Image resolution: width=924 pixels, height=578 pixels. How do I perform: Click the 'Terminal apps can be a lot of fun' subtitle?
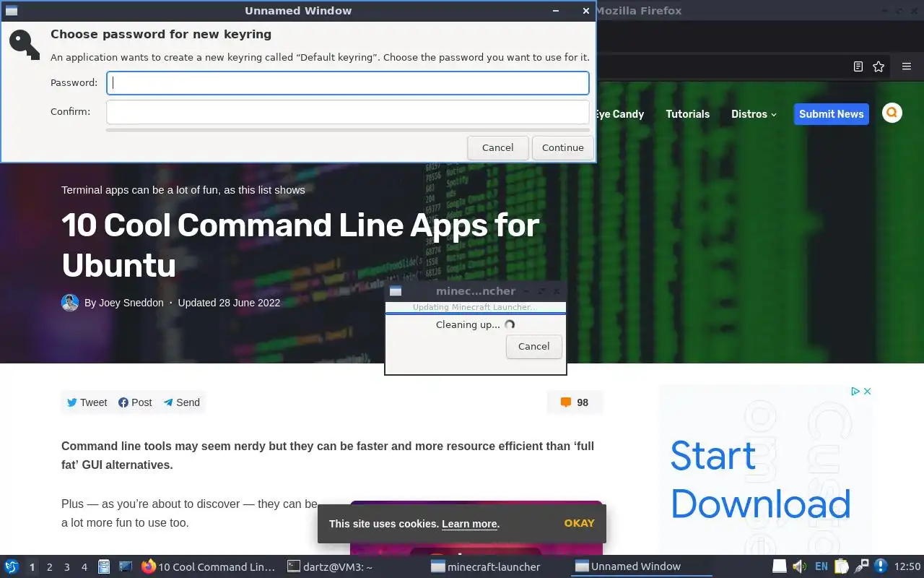coord(183,190)
